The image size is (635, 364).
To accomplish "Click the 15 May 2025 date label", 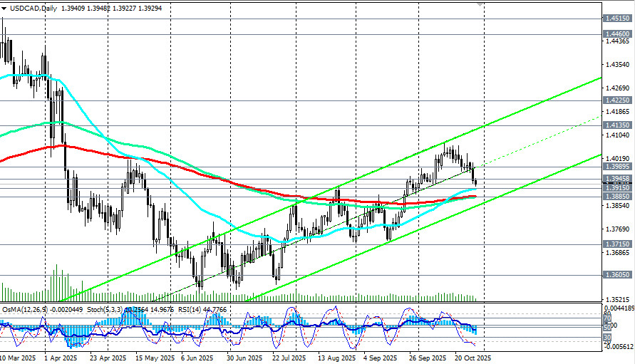I will point(155,358).
